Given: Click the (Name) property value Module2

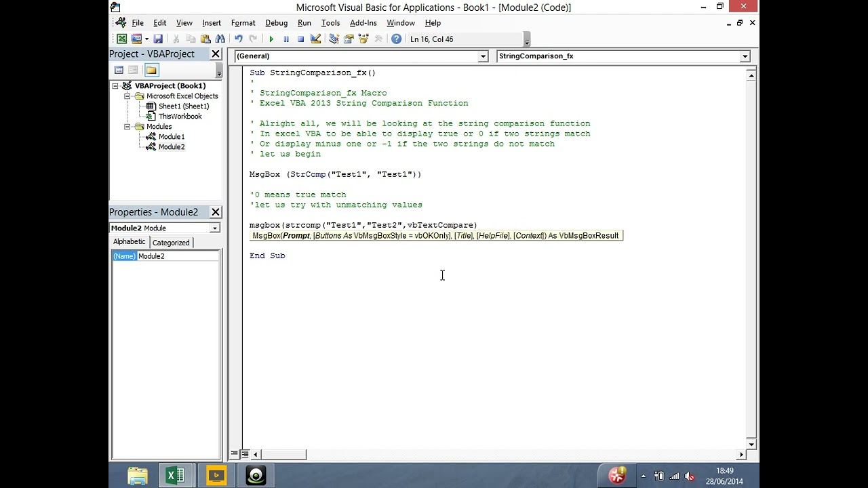Looking at the screenshot, I should pos(178,256).
